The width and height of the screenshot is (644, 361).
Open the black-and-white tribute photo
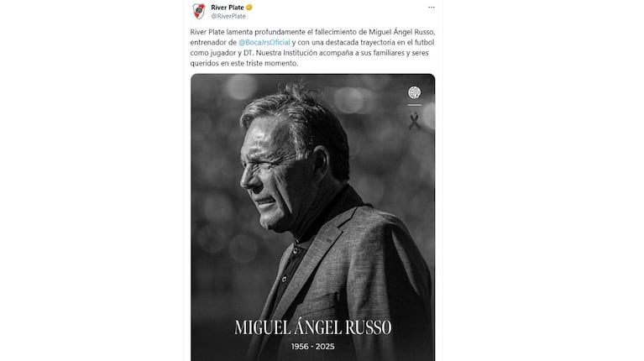point(312,217)
